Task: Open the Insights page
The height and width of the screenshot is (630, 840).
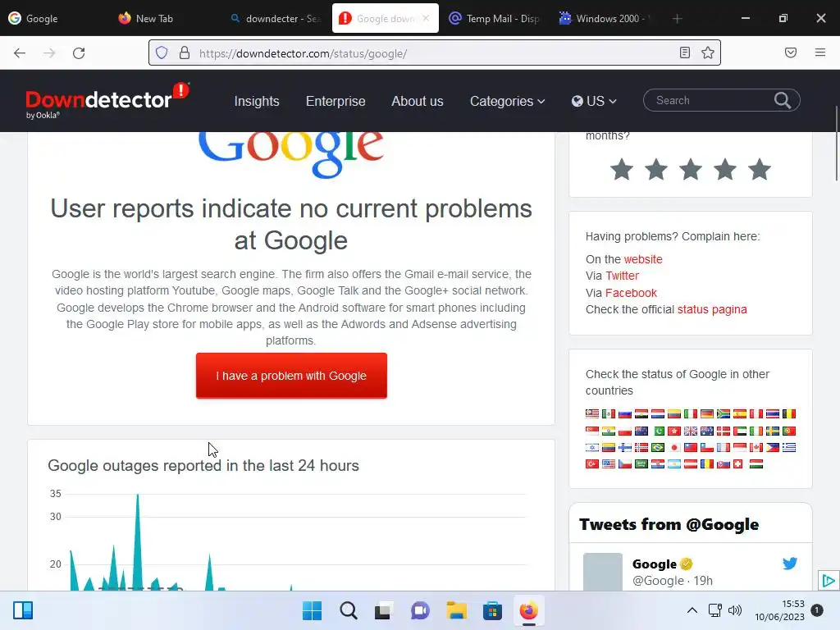Action: [x=257, y=101]
